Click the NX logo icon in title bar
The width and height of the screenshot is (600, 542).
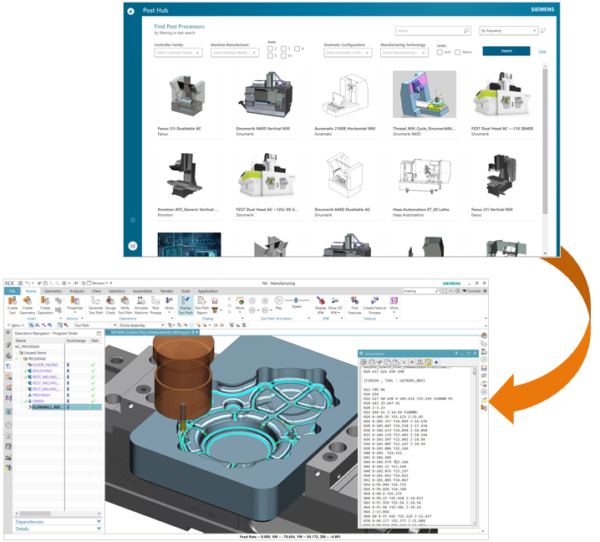click(10, 283)
